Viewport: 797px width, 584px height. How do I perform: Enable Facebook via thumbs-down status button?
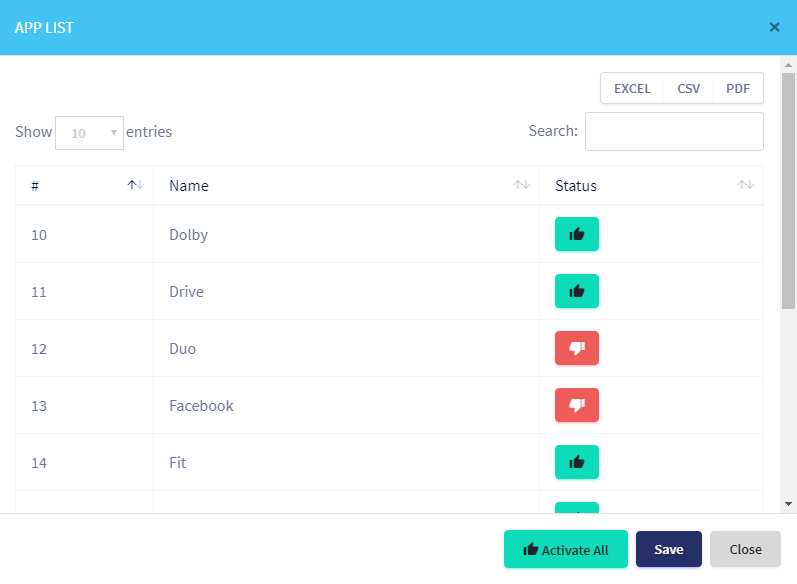(x=576, y=405)
